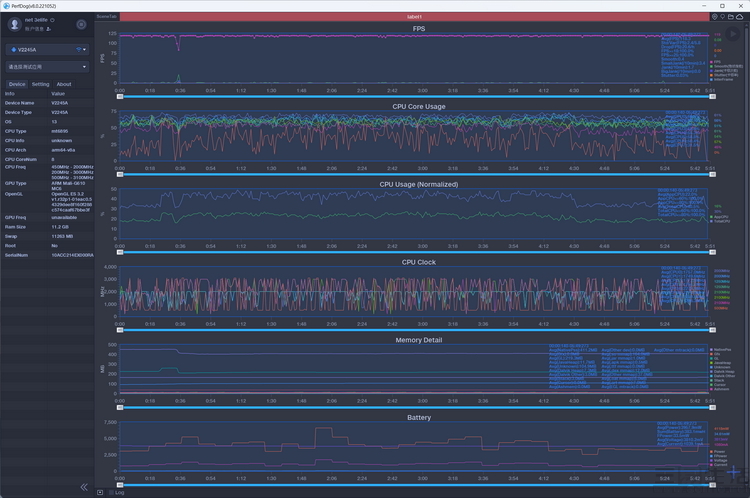Viewport: 750px width, 498px height.
Task: Click CPU Core Usage right slider handle
Action: click(x=712, y=175)
